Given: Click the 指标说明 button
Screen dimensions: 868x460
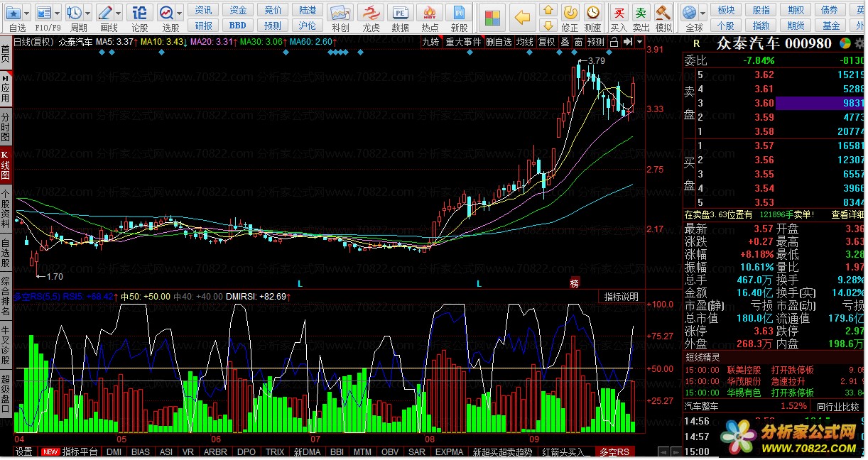Looking at the screenshot, I should pos(622,297).
